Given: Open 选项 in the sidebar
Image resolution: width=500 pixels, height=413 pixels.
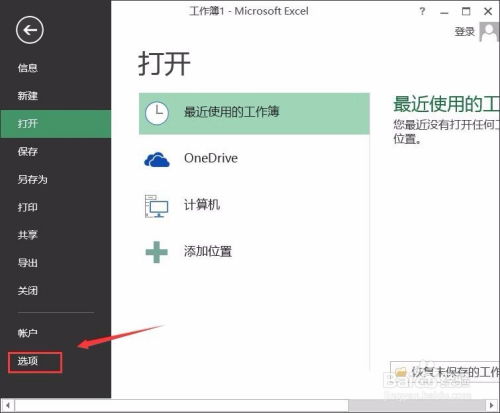Looking at the screenshot, I should [28, 361].
